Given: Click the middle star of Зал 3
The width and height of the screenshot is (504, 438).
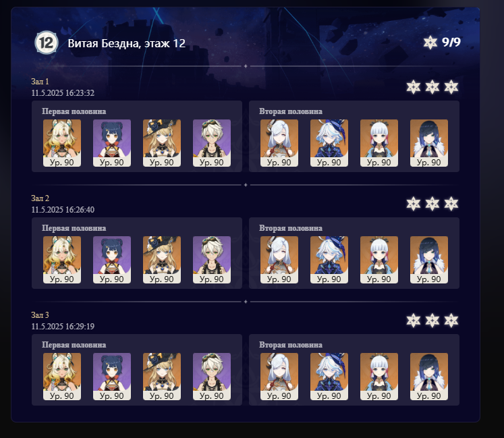Looking at the screenshot, I should [x=432, y=321].
